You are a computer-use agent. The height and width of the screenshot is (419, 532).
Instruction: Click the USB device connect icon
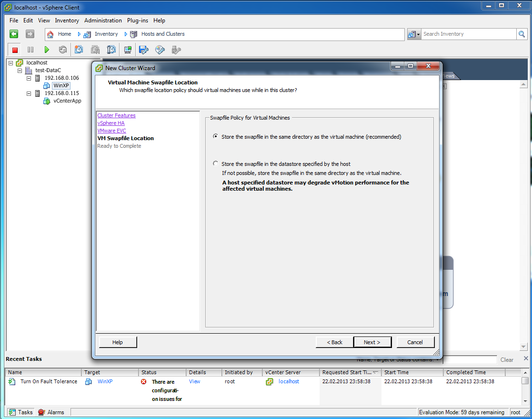(x=176, y=50)
